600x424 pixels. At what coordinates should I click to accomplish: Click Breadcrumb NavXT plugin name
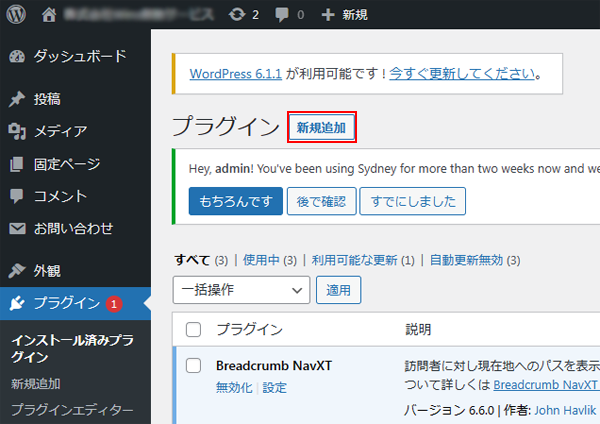coord(274,365)
